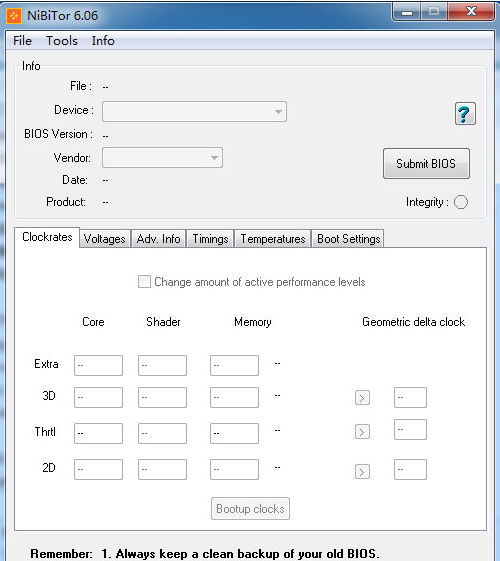Expand the Device dropdown
The height and width of the screenshot is (561, 500).
[x=194, y=112]
